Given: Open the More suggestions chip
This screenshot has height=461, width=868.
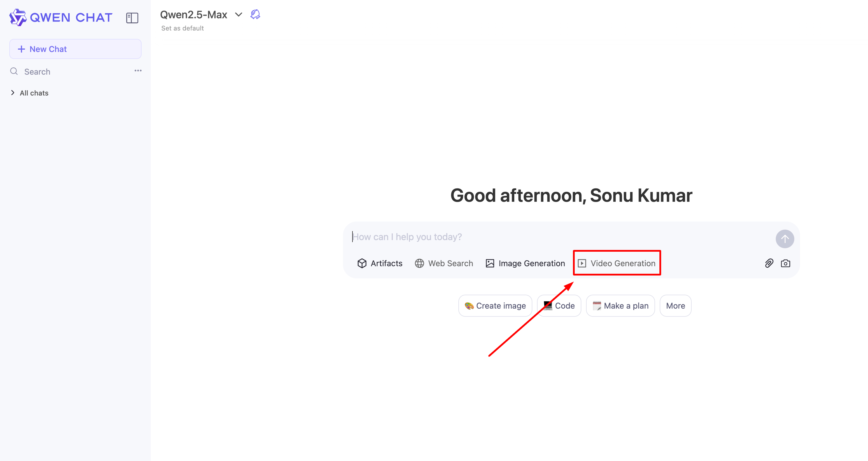Looking at the screenshot, I should [x=675, y=306].
